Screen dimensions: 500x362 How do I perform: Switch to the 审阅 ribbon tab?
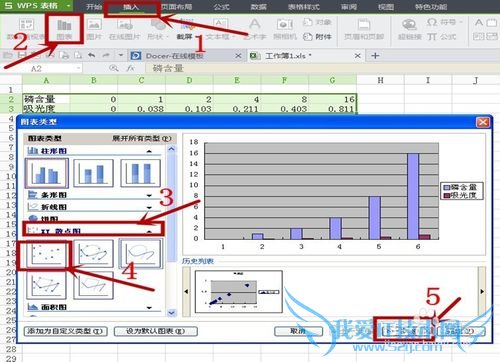point(349,7)
